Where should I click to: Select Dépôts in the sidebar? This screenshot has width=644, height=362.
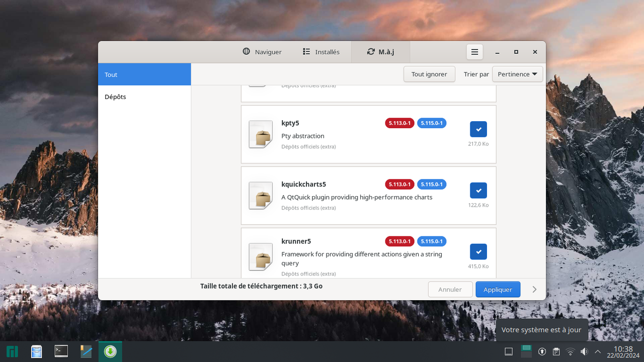(x=144, y=97)
